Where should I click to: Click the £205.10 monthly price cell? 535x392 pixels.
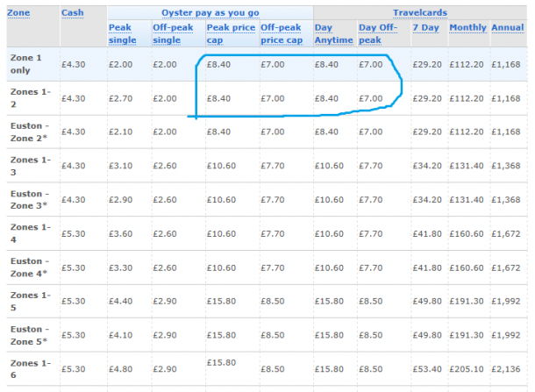tap(467, 369)
